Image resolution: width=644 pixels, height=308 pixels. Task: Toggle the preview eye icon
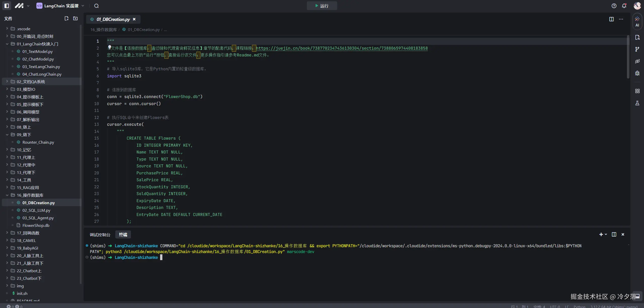pyautogui.click(x=637, y=61)
